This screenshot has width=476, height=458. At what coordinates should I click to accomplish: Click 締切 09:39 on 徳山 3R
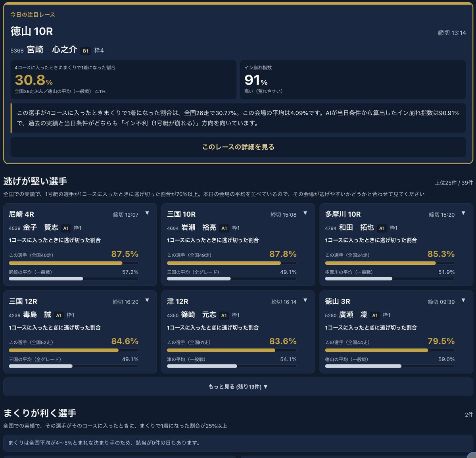[441, 302]
